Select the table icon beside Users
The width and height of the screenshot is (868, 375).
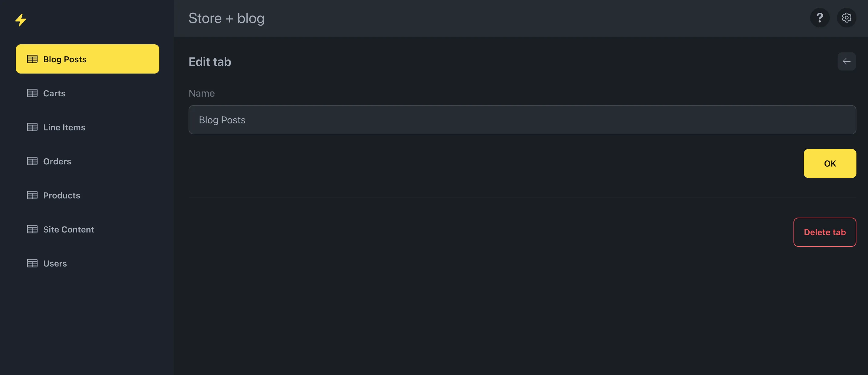[x=32, y=263]
